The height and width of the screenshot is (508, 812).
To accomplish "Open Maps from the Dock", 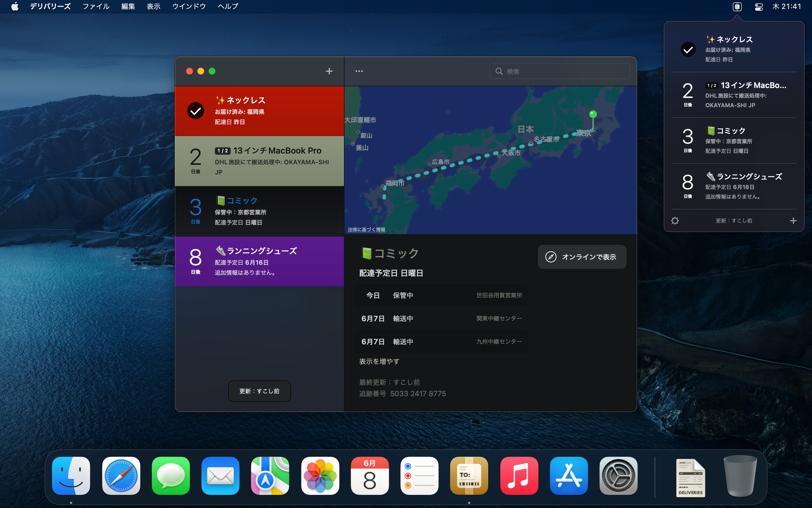I will tap(270, 476).
